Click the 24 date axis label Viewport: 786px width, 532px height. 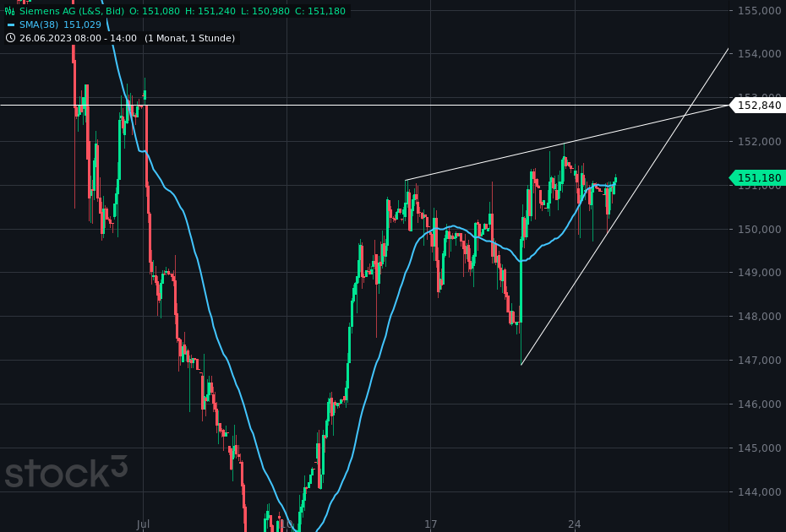pos(575,524)
